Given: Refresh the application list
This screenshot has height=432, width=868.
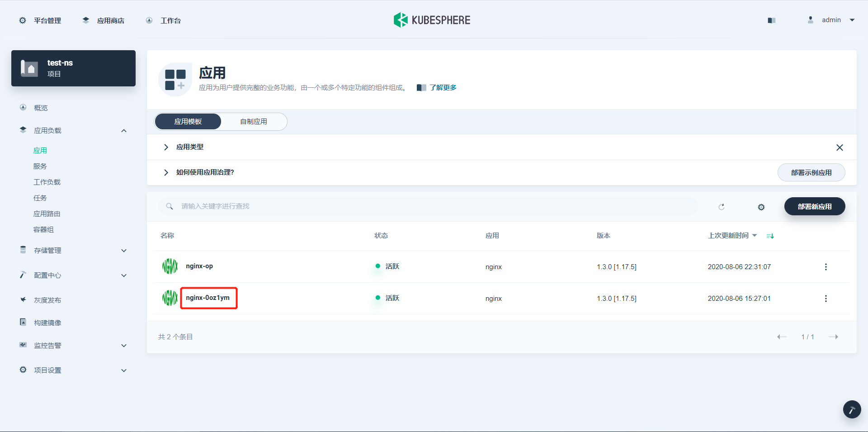Looking at the screenshot, I should (722, 206).
